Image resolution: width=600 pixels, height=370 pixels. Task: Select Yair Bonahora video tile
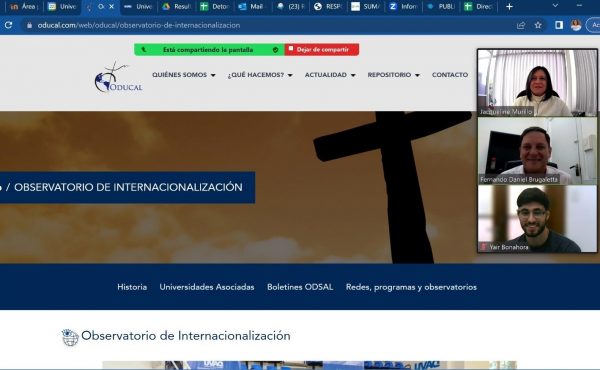click(x=537, y=219)
